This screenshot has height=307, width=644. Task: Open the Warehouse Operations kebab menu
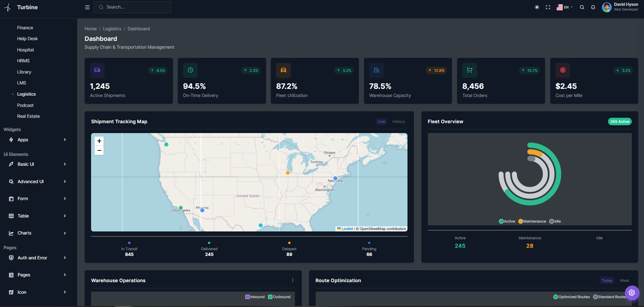tap(293, 280)
